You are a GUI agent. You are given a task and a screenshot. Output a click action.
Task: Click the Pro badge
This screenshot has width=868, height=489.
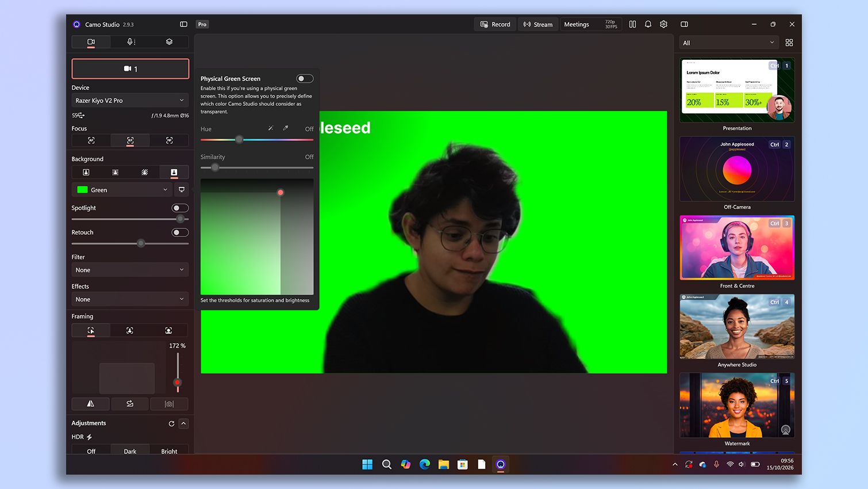tap(202, 24)
